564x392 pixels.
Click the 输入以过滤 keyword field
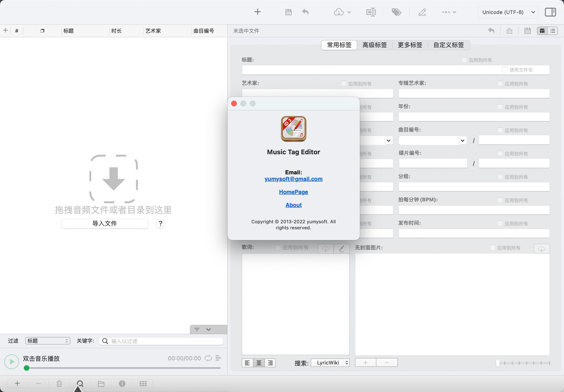(x=161, y=341)
